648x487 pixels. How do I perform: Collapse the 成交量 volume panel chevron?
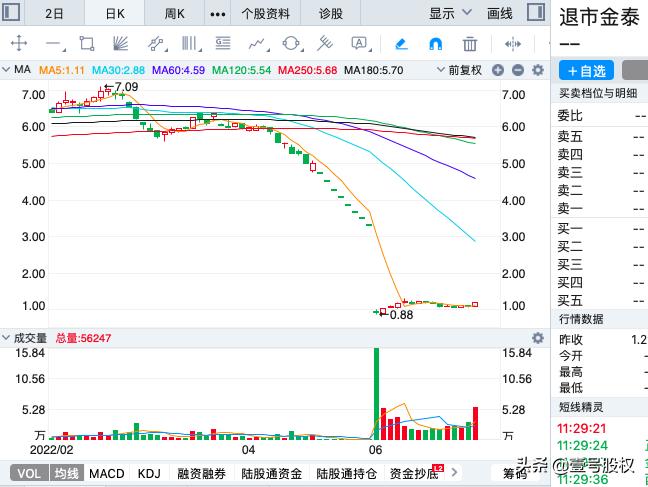click(x=6, y=338)
